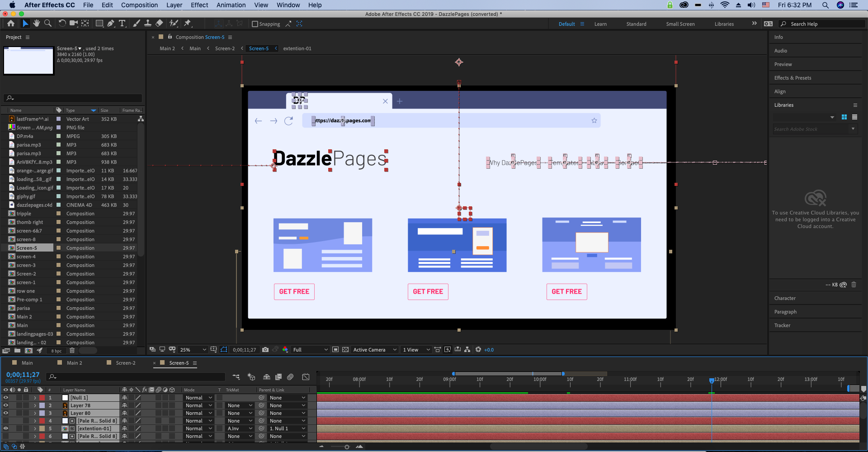
Task: Expand Layer 78 properties twirl
Action: point(35,405)
